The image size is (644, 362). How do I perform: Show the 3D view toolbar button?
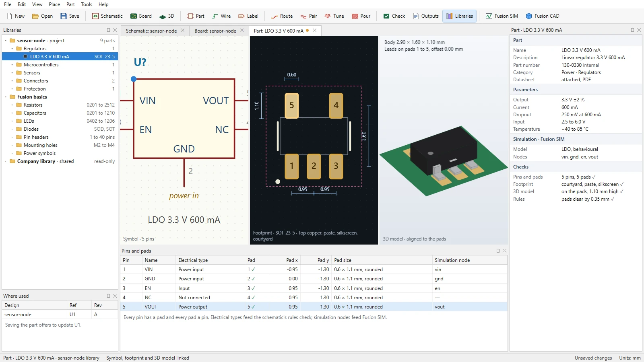(167, 16)
